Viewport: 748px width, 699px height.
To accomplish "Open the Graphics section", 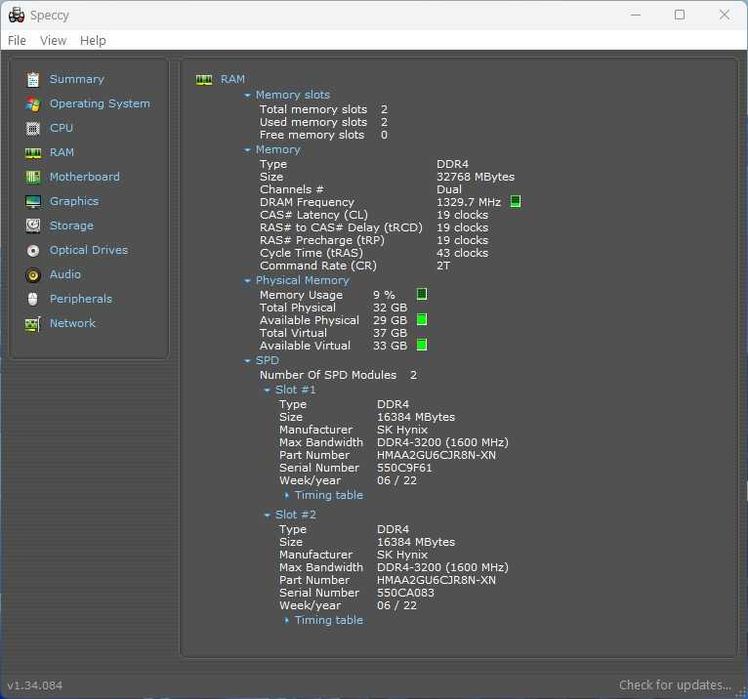I will click(x=74, y=201).
